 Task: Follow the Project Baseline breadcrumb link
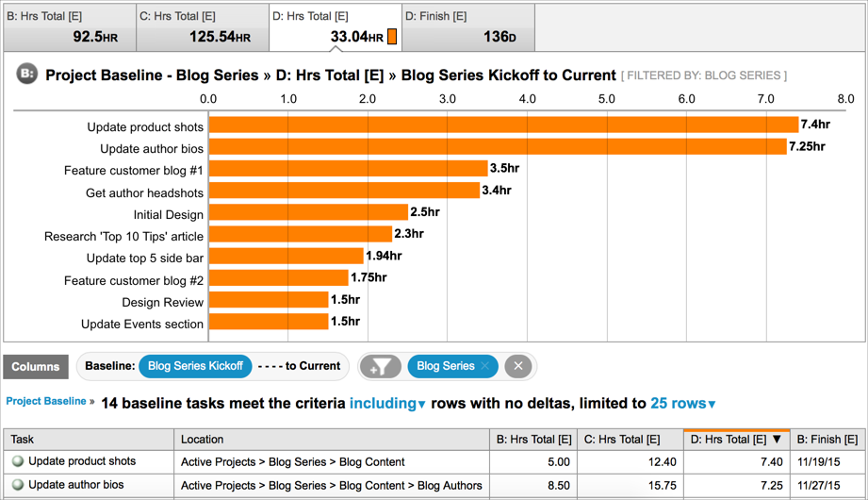click(x=46, y=402)
